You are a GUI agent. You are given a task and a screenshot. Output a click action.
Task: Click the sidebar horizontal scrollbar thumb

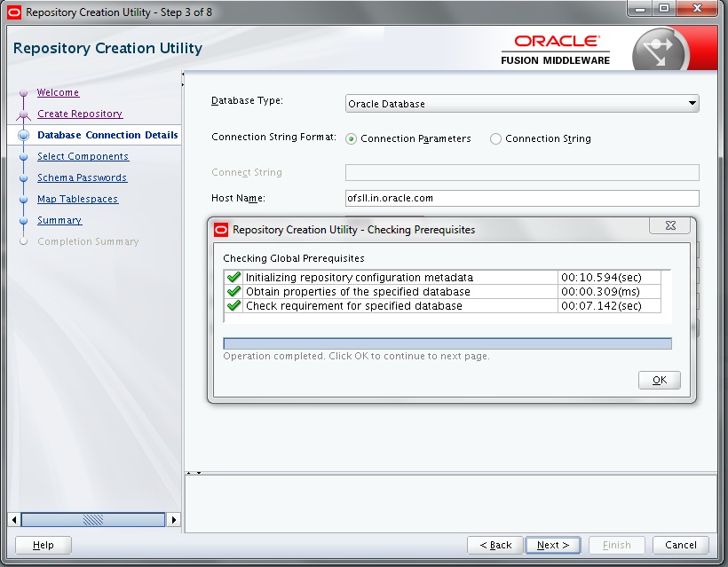tap(93, 520)
